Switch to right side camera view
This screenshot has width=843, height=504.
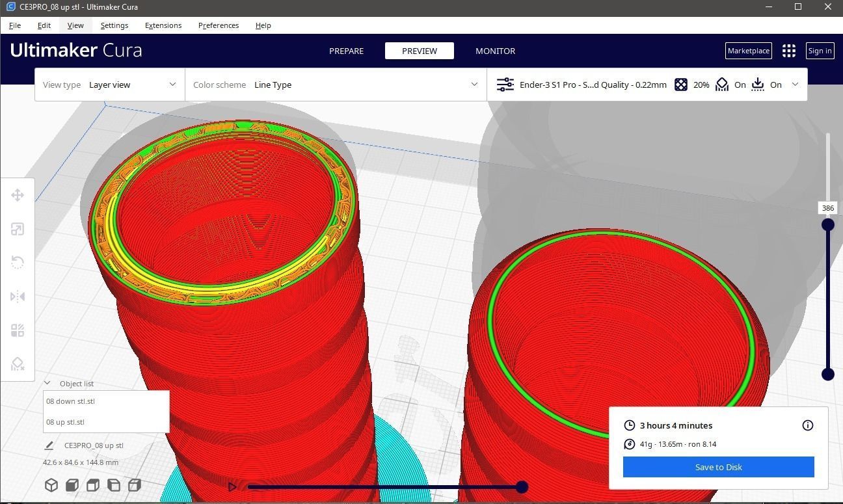(135, 485)
